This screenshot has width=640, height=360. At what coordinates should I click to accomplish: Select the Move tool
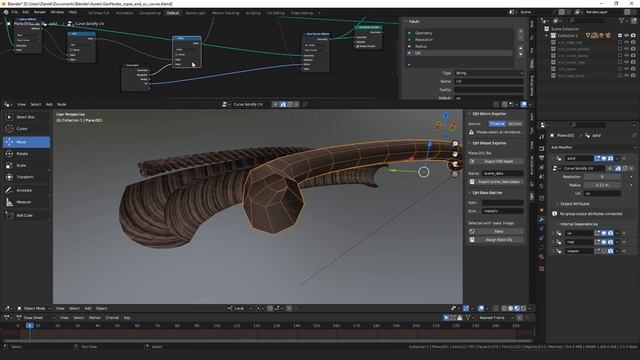27,142
